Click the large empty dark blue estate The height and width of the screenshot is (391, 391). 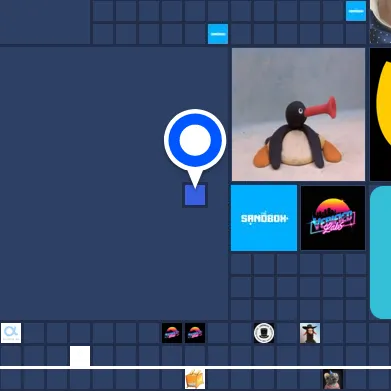[114, 183]
